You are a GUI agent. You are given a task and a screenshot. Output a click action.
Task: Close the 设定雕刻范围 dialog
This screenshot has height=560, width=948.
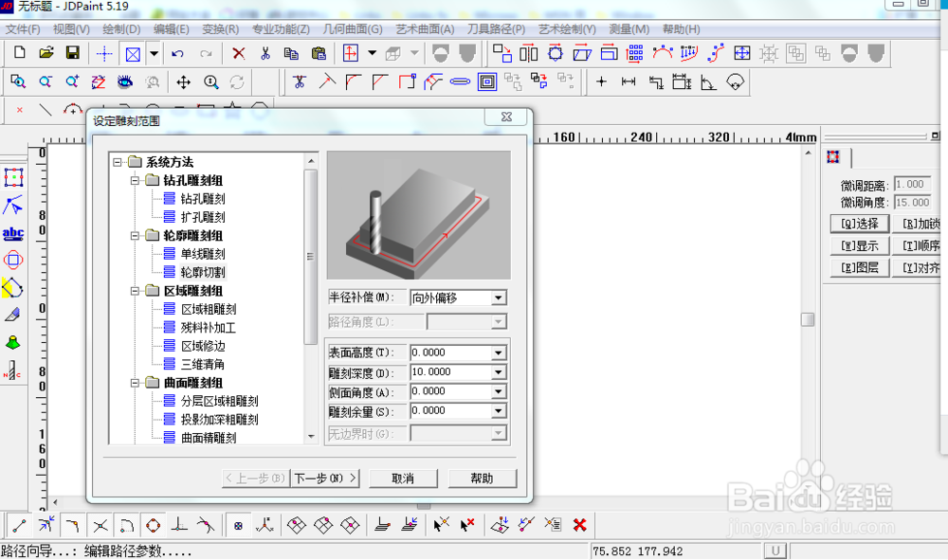[506, 117]
